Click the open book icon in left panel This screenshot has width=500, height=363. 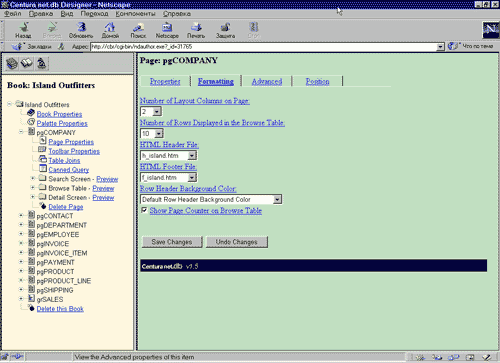tap(27, 63)
